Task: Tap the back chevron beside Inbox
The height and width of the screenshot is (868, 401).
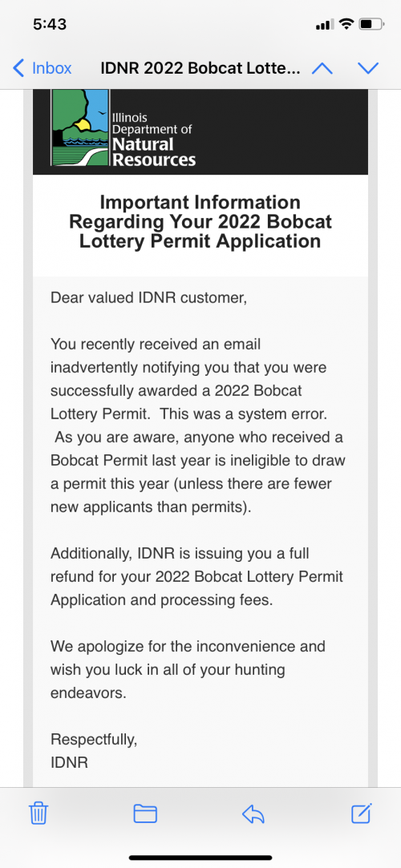Action: (18, 68)
